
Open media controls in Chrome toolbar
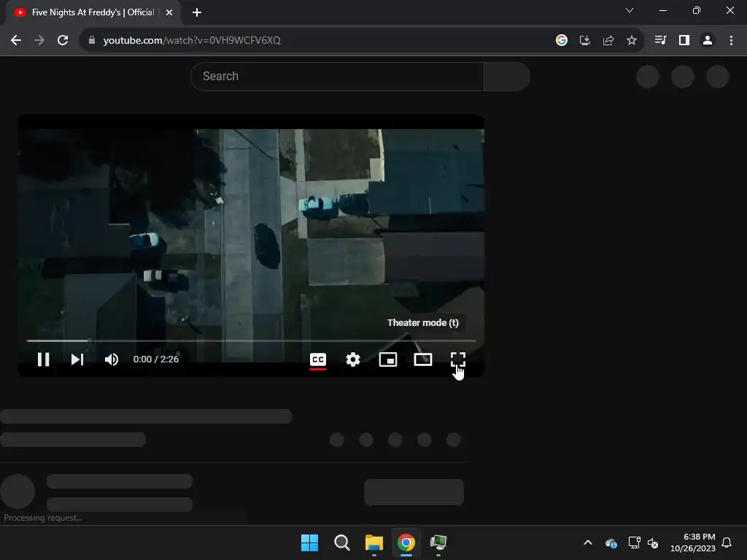pyautogui.click(x=660, y=40)
